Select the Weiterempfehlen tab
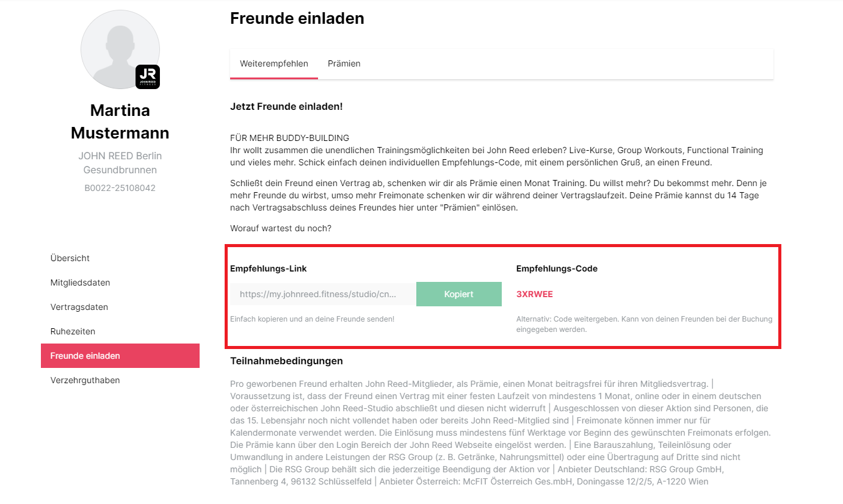The height and width of the screenshot is (504, 843). pyautogui.click(x=274, y=63)
